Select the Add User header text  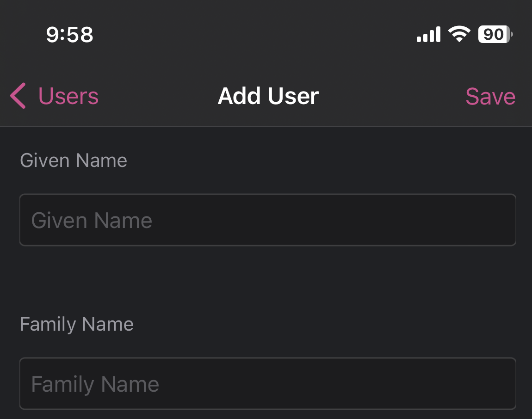[x=267, y=96]
